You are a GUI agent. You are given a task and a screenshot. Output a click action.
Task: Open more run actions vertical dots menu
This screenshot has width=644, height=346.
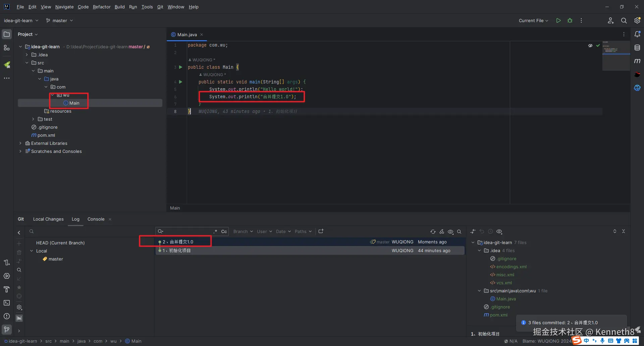tap(581, 20)
